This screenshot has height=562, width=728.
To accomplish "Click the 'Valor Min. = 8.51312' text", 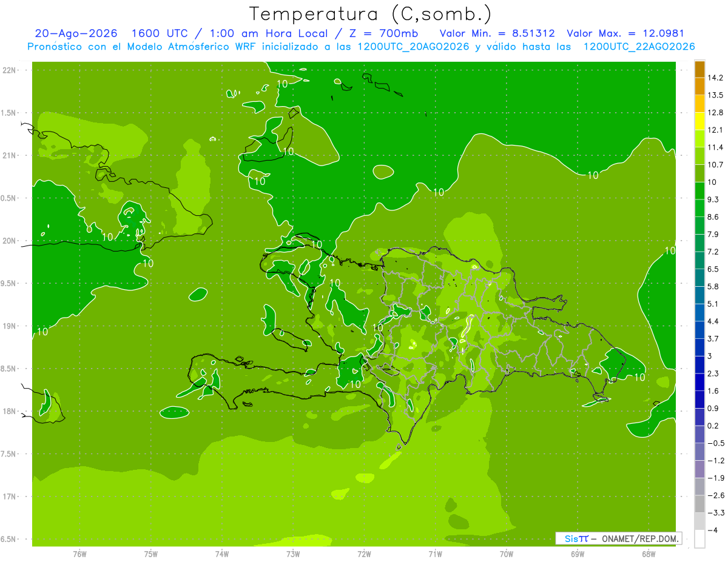I will point(497,33).
